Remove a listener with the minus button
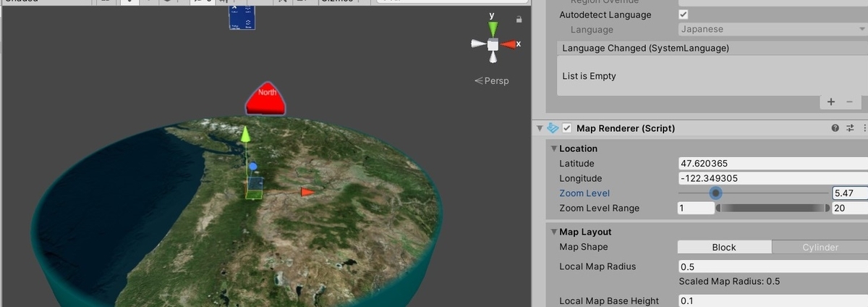 click(849, 102)
